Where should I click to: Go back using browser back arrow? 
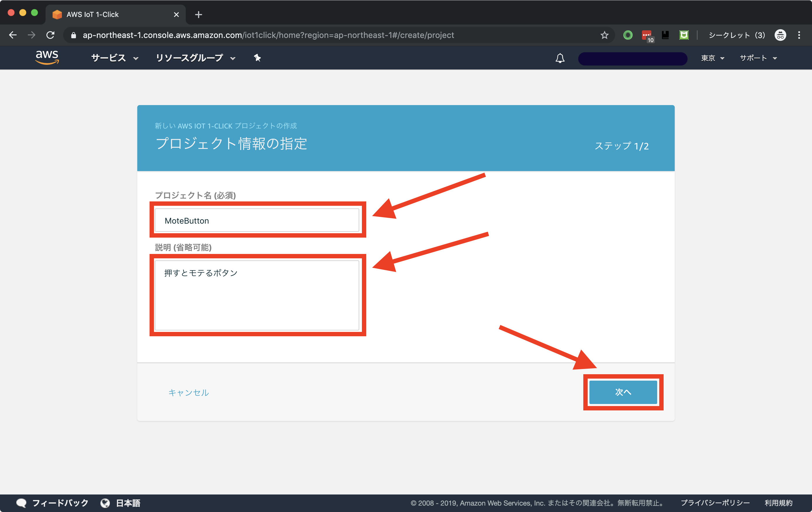point(13,35)
